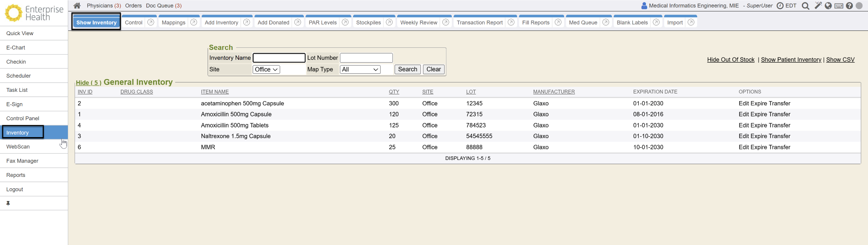Sort table by QTY column header

pos(394,92)
